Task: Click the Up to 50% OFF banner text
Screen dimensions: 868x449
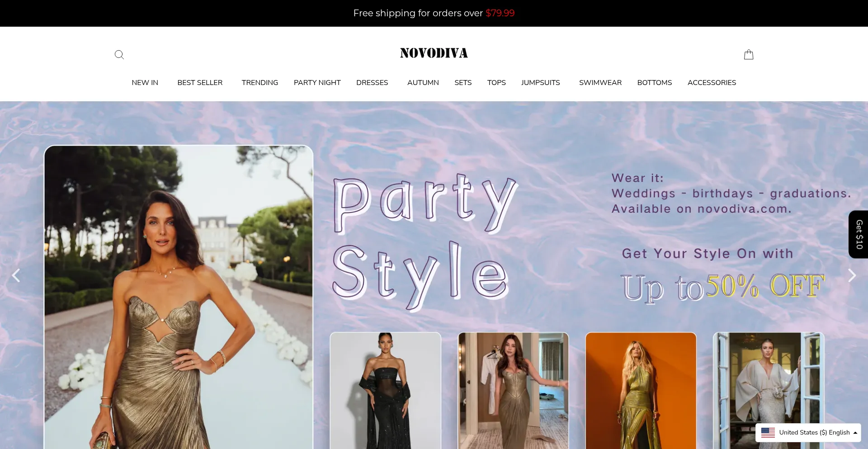Action: coord(722,287)
